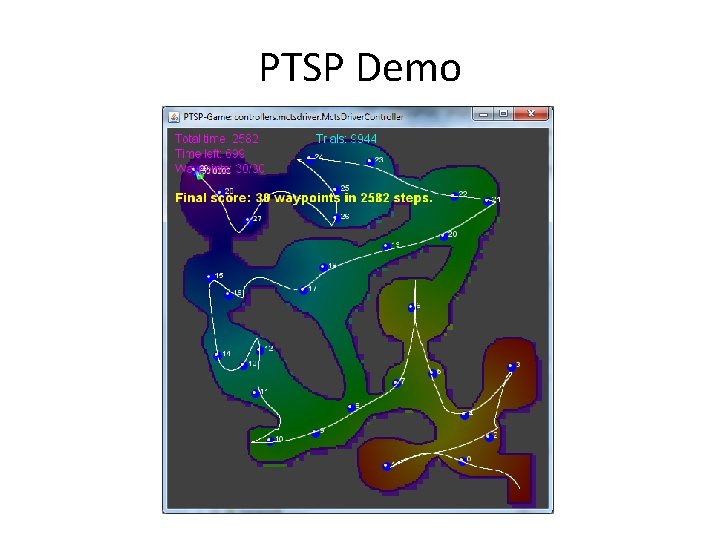Viewport: 720px width, 540px height.
Task: Select waypoint dot labeled 9
Action: [x=316, y=433]
